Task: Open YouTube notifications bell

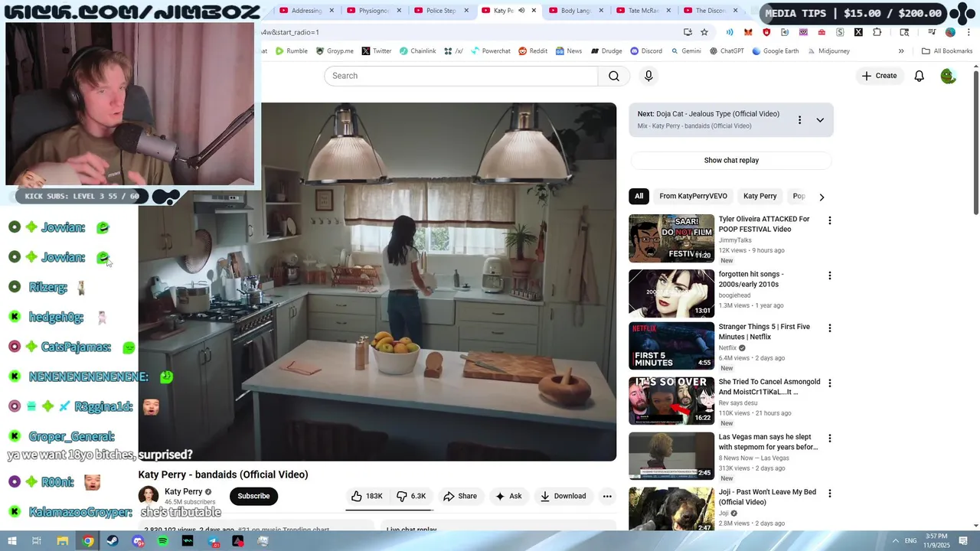Action: [x=919, y=76]
